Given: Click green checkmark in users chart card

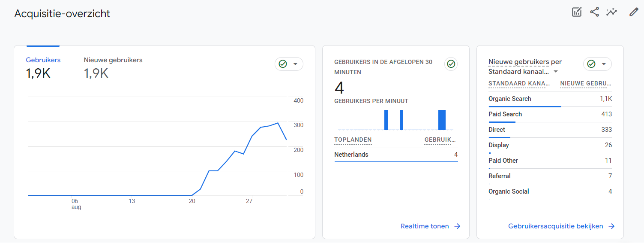Looking at the screenshot, I should (x=282, y=64).
